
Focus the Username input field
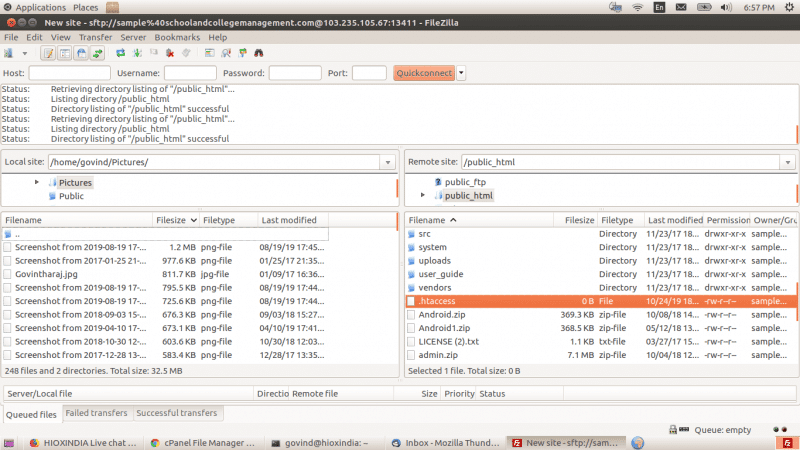(x=190, y=73)
